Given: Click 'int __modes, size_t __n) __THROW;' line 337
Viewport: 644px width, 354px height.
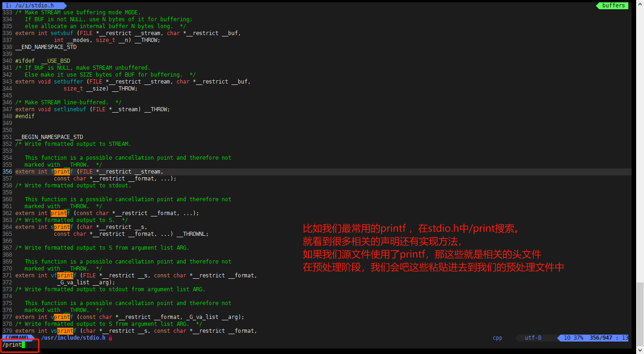Looking at the screenshot, I should (107, 40).
